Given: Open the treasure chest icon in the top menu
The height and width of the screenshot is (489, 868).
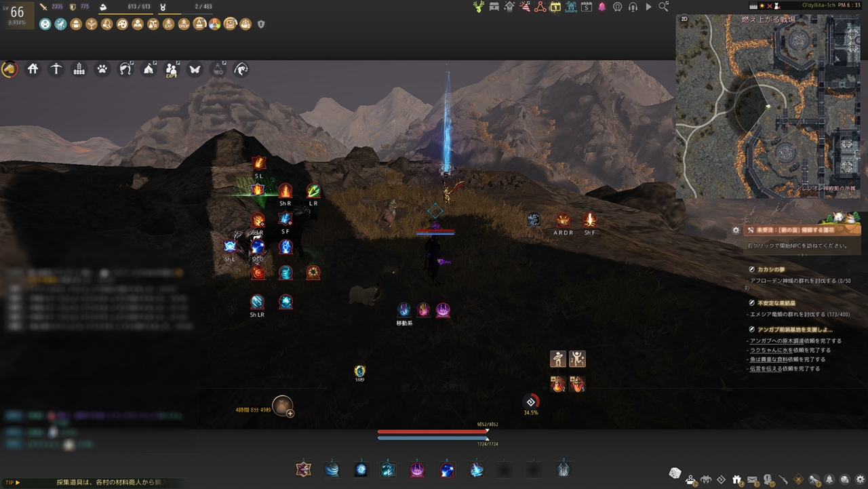Looking at the screenshot, I should tap(494, 7).
